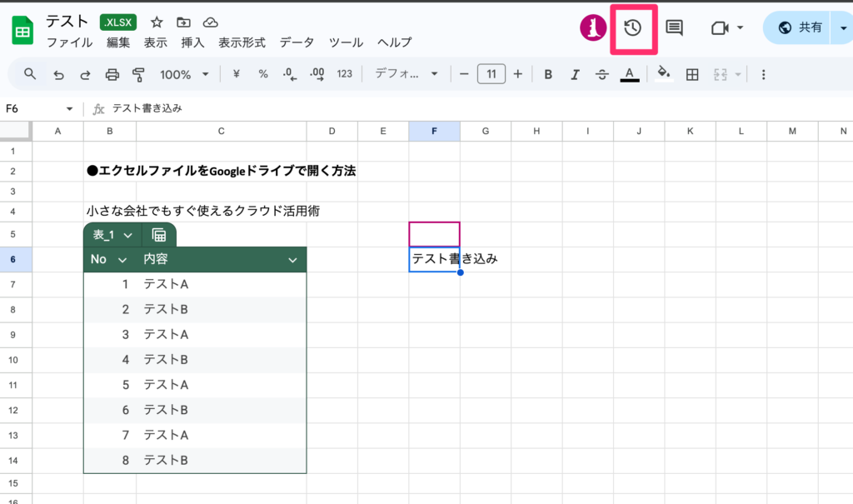The width and height of the screenshot is (853, 504).
Task: Toggle bold formatting
Action: point(548,74)
